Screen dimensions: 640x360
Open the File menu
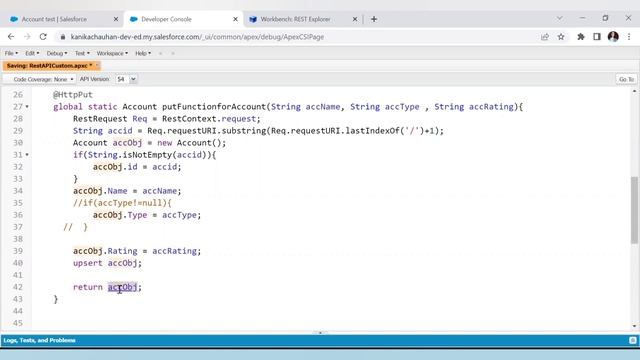click(x=11, y=53)
